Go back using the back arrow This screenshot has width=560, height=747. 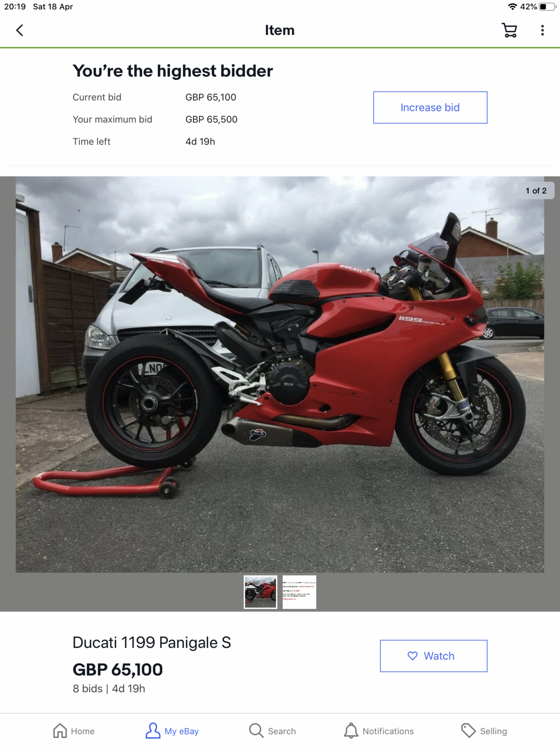[20, 30]
